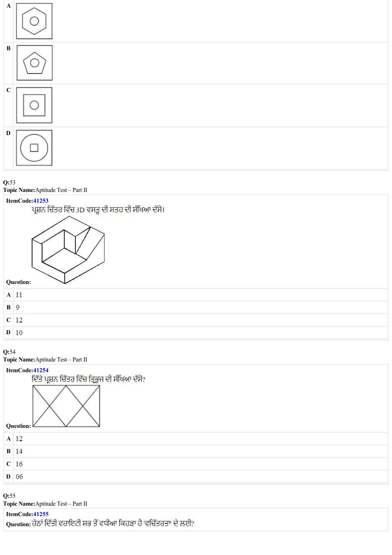The height and width of the screenshot is (555, 392).
Task: Open ItemCode 41255 link
Action: click(x=41, y=514)
